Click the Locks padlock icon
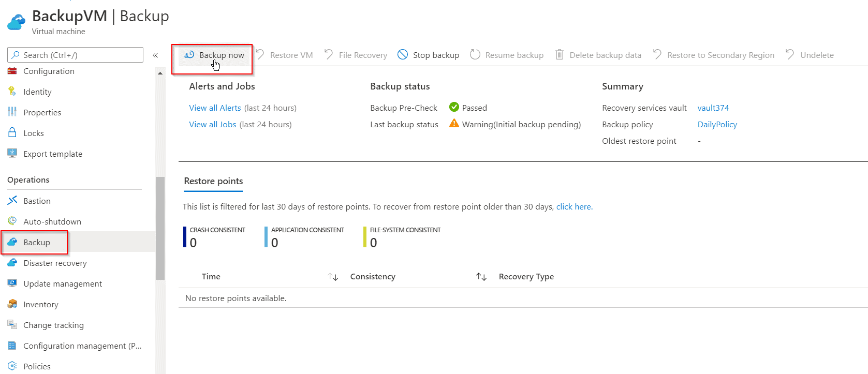 [12, 132]
